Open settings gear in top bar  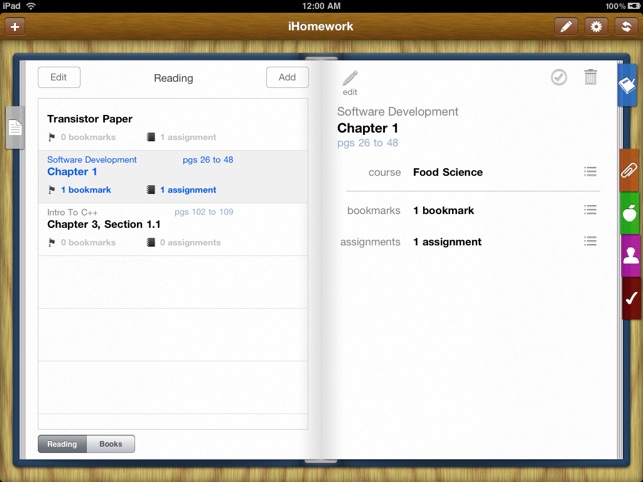point(596,27)
